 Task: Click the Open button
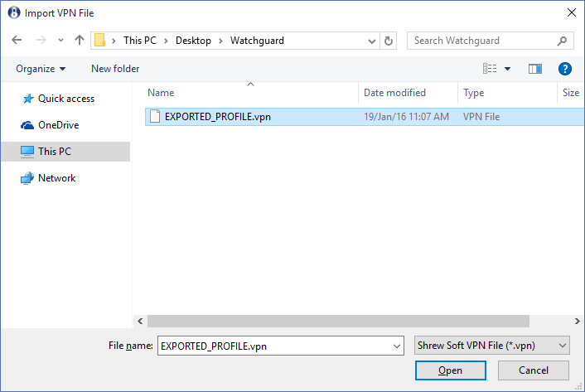click(x=450, y=370)
